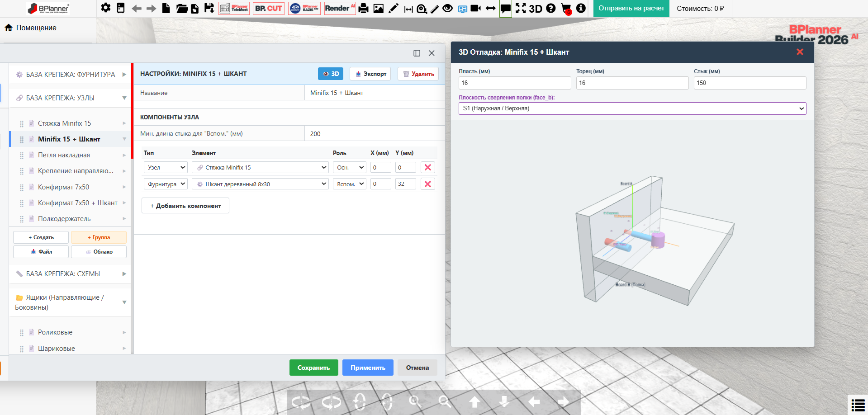Click Отправить на расчет
Screen dimensions: 868x415
coord(631,9)
